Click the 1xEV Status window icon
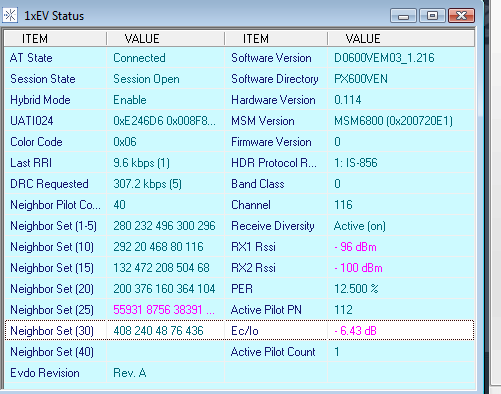 coord(10,15)
